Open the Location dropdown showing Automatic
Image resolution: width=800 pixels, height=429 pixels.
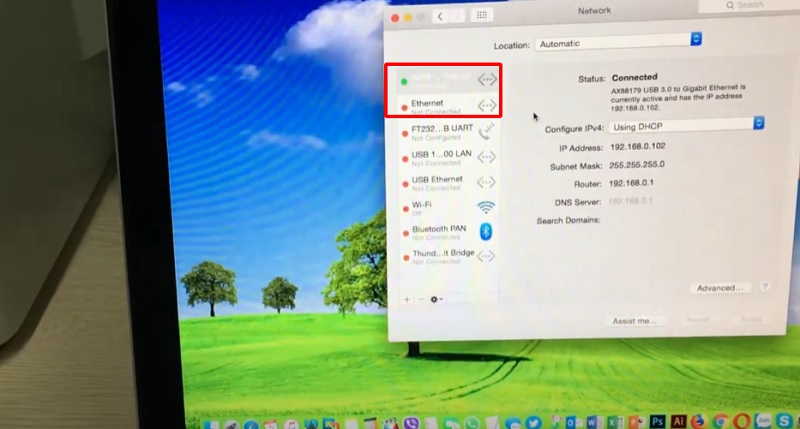pos(618,42)
